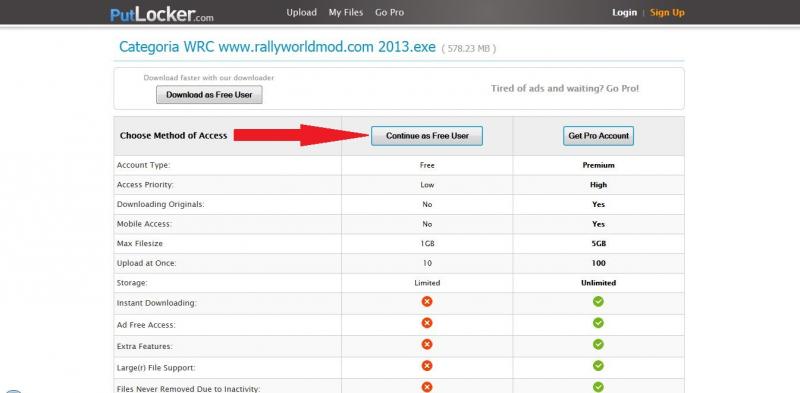Click 'No' in Mobile Access row
This screenshot has height=393, width=800.
(x=427, y=224)
